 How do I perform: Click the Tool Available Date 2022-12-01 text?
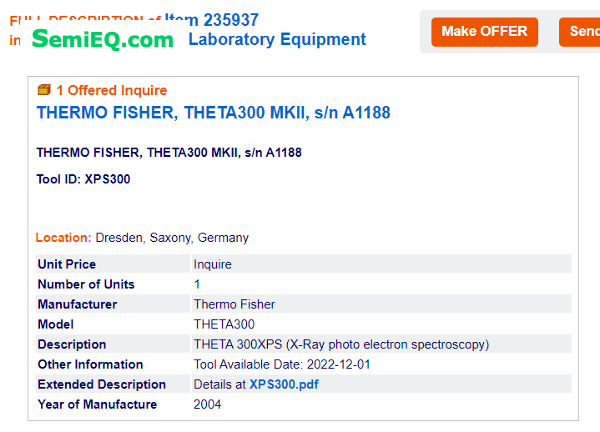(282, 364)
